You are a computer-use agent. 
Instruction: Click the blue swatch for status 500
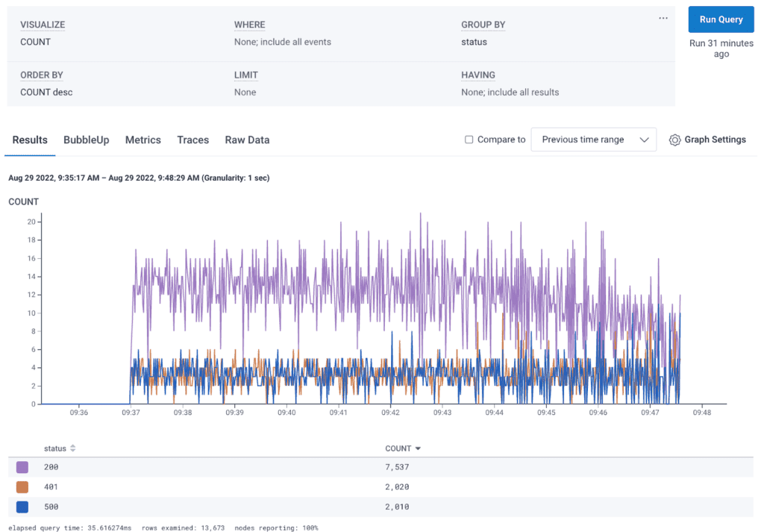point(22,507)
